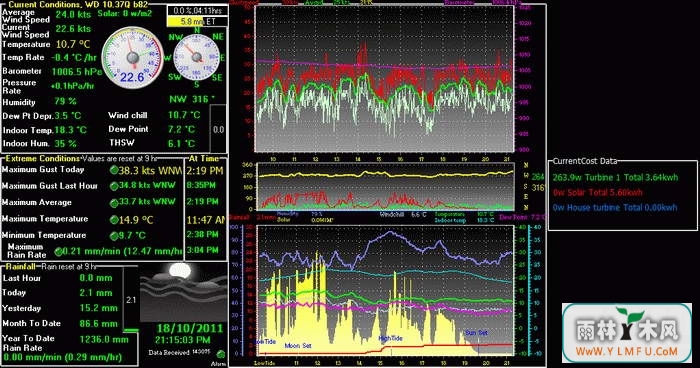Screen dimensions: 700x368
Task: Click the Turbine 1 Total 3.64kwh line
Action: (615, 178)
